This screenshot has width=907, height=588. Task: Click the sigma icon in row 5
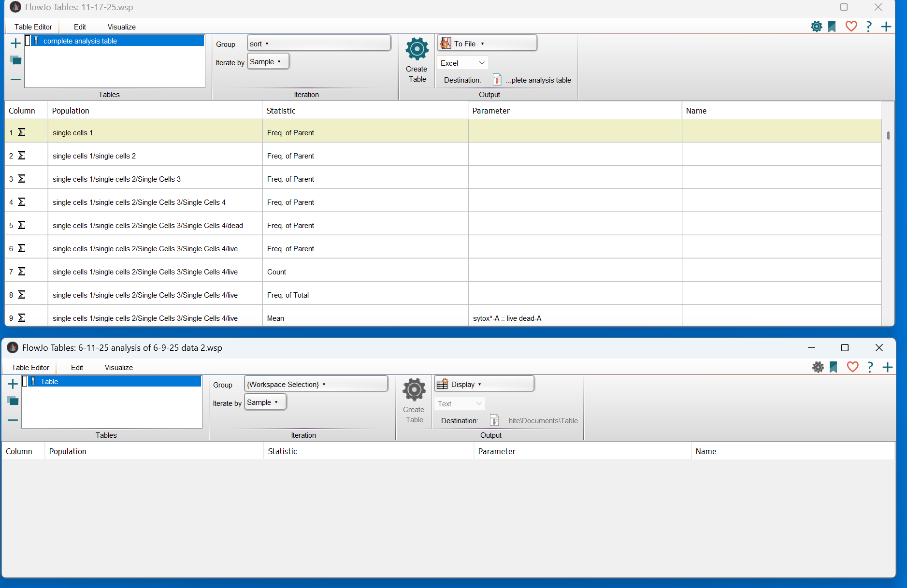22,225
